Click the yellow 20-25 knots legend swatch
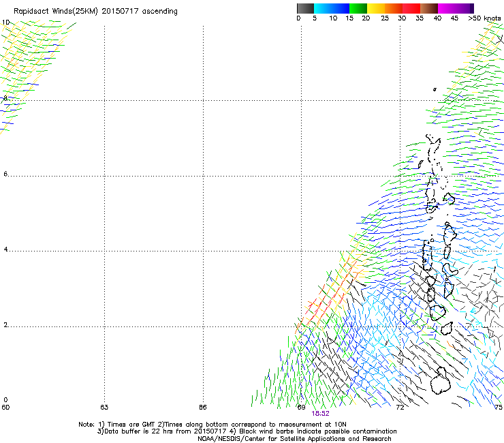The image size is (504, 443). pos(376,8)
